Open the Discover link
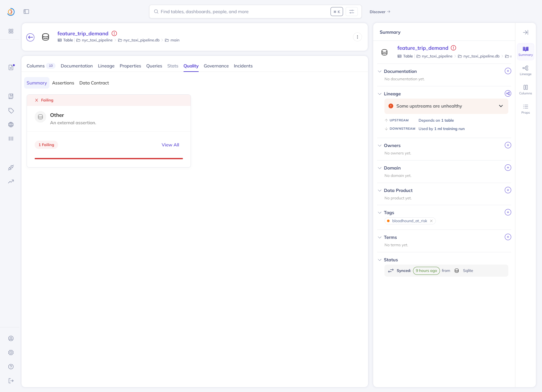The height and width of the screenshot is (392, 542). [x=380, y=12]
